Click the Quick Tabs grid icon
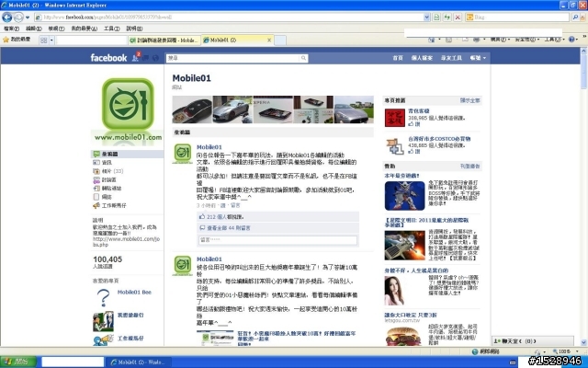588x368 pixels. point(43,40)
